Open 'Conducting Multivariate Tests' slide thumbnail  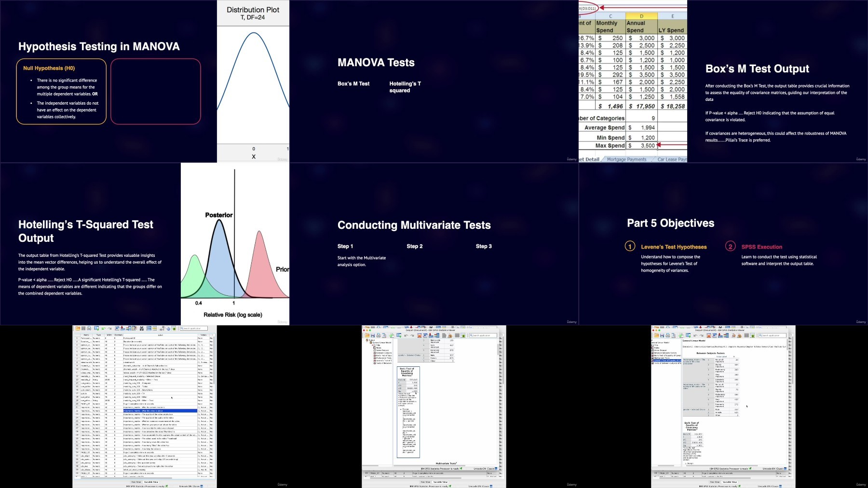(434, 244)
